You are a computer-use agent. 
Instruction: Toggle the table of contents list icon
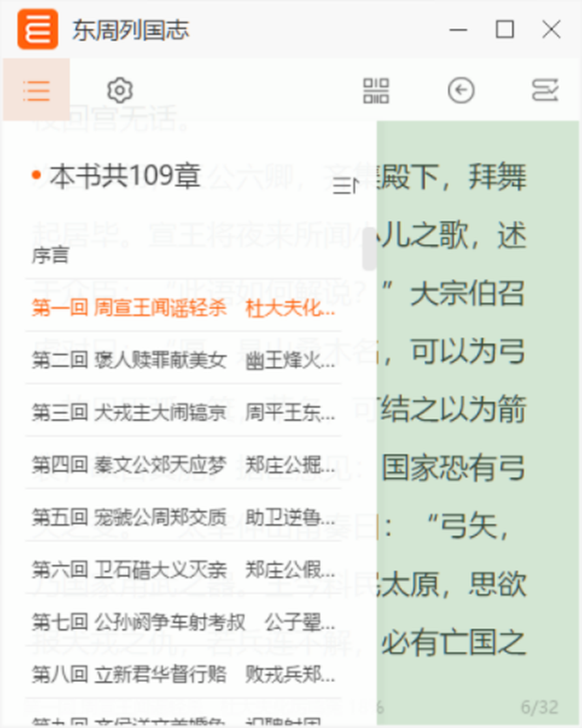point(36,90)
